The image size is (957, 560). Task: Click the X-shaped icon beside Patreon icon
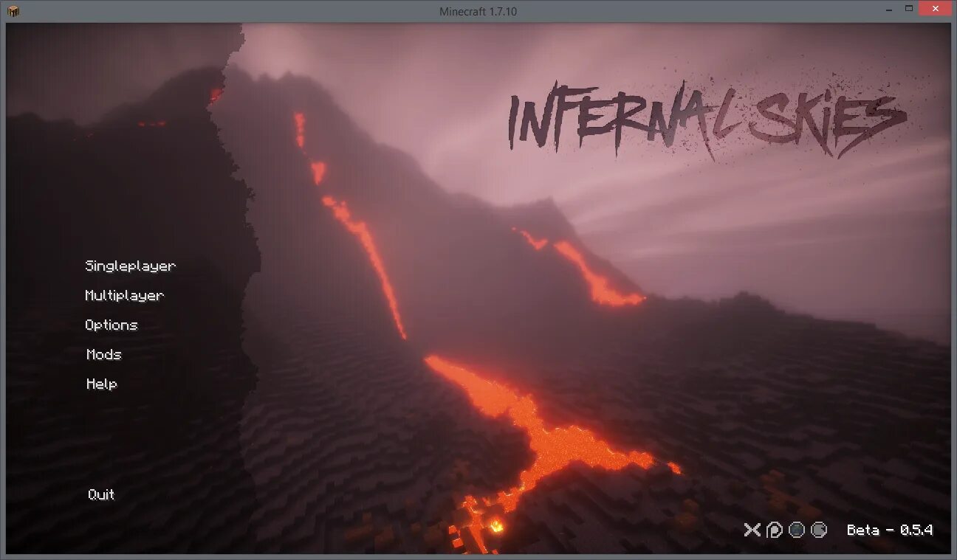(x=752, y=530)
